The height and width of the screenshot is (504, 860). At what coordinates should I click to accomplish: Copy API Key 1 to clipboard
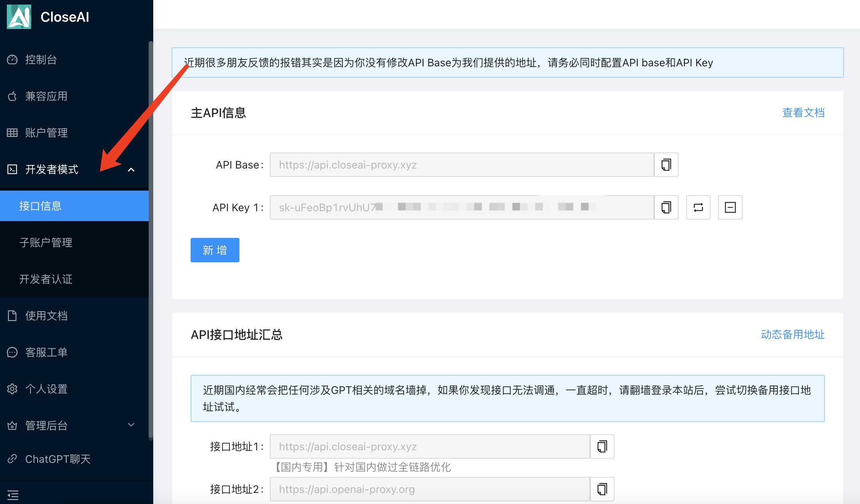(x=666, y=207)
